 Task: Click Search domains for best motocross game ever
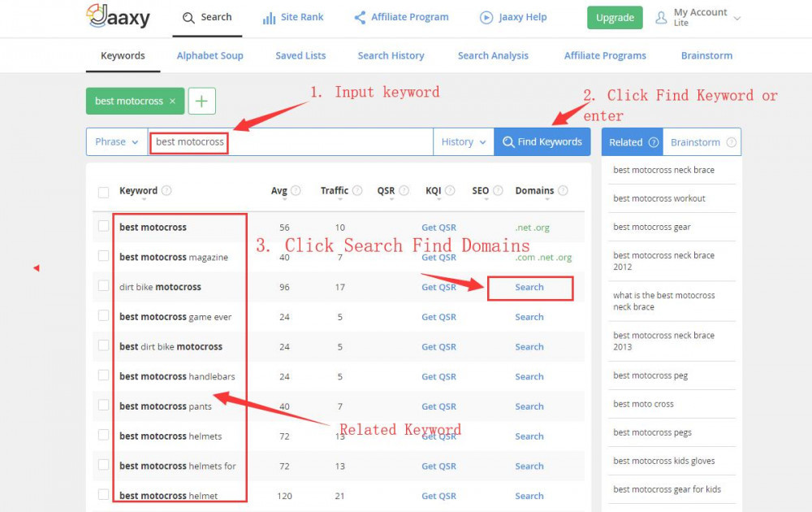tap(529, 317)
